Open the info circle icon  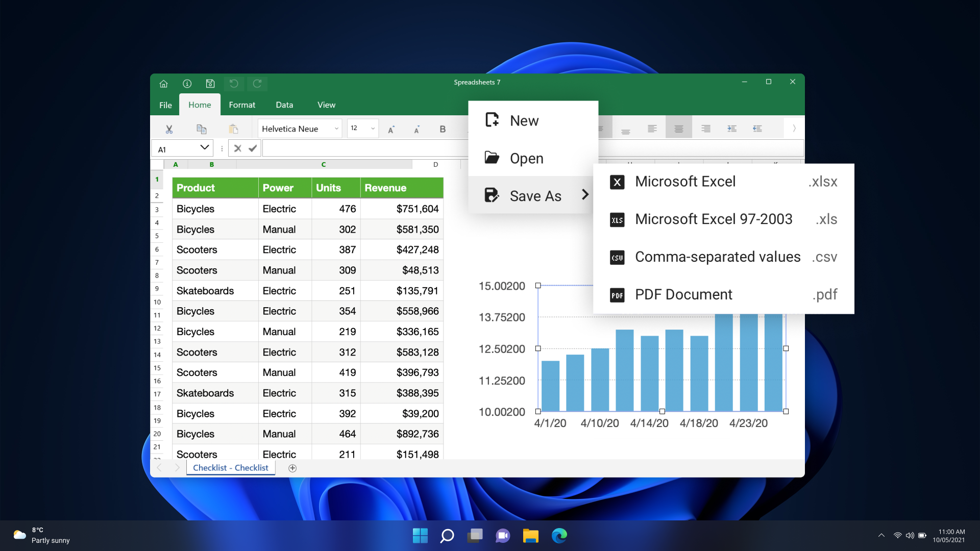click(187, 84)
